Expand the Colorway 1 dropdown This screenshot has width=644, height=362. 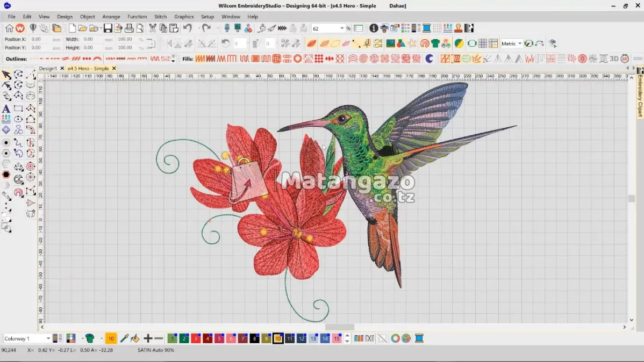tap(48, 338)
